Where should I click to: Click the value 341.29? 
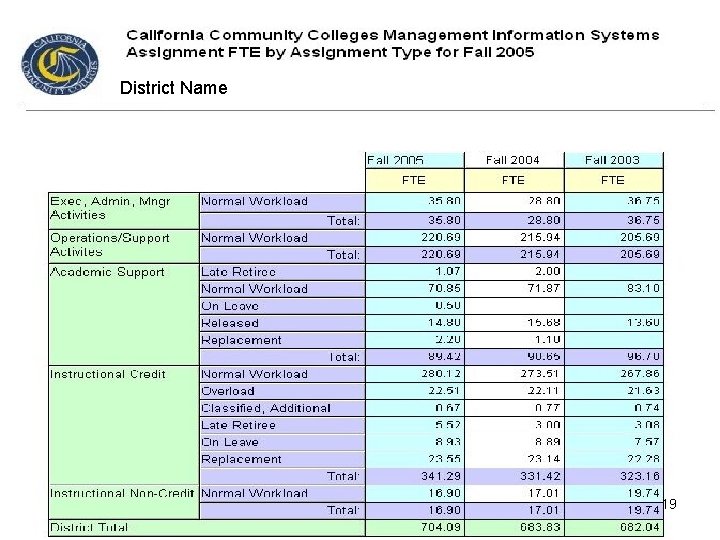[x=441, y=476]
